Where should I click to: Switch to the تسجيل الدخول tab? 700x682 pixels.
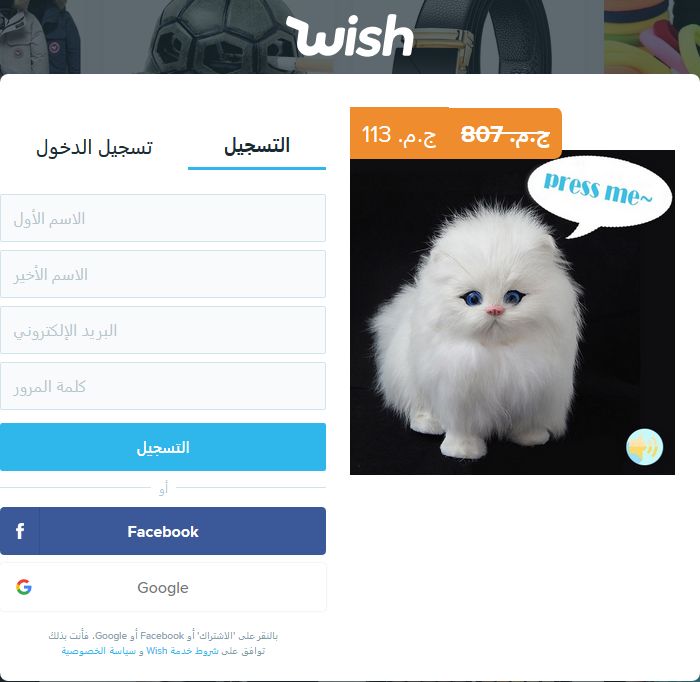(94, 147)
